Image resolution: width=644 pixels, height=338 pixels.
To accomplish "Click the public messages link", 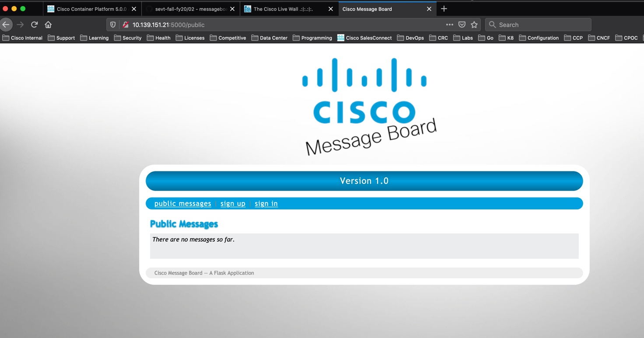I will click(183, 204).
